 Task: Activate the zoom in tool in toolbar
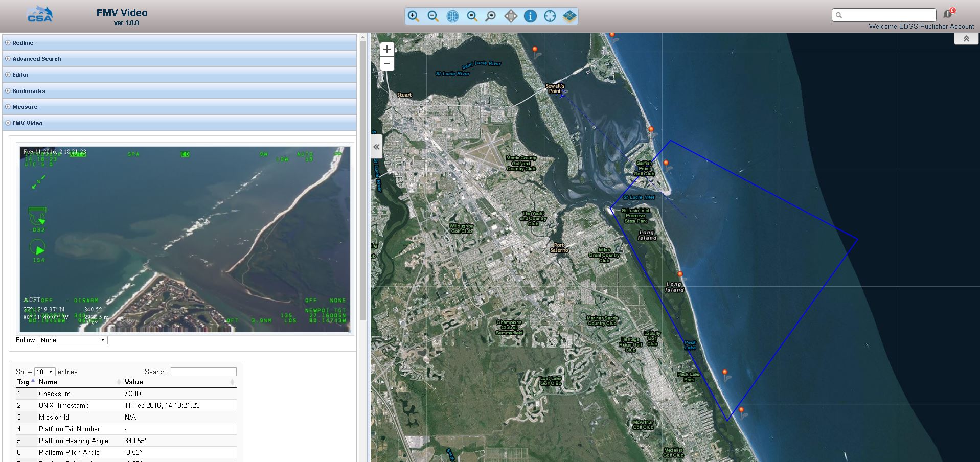point(413,16)
